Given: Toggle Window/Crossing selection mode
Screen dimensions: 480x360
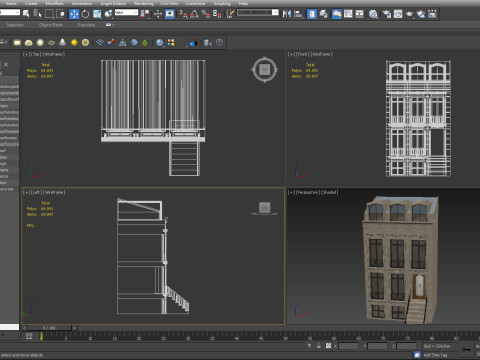Looking at the screenshot, I should (x=60, y=14).
